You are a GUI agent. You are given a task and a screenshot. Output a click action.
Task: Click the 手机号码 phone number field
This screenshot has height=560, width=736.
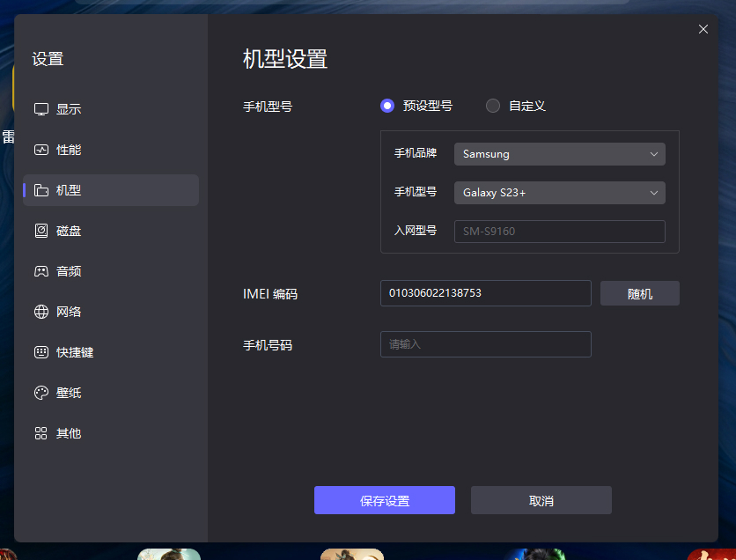coord(485,344)
